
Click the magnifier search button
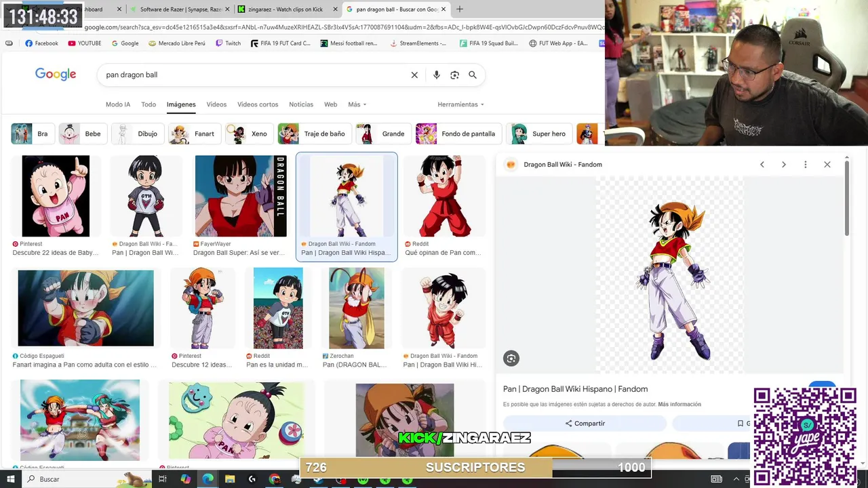(x=473, y=75)
